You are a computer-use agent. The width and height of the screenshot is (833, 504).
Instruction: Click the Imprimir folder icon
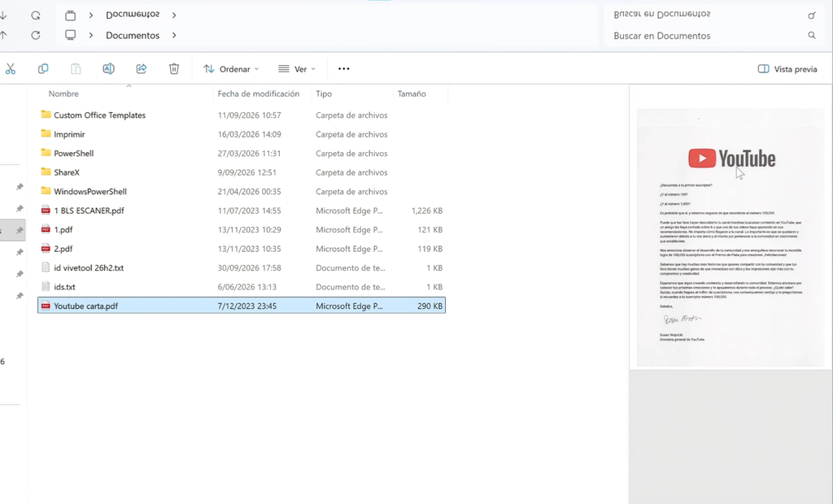pyautogui.click(x=46, y=133)
